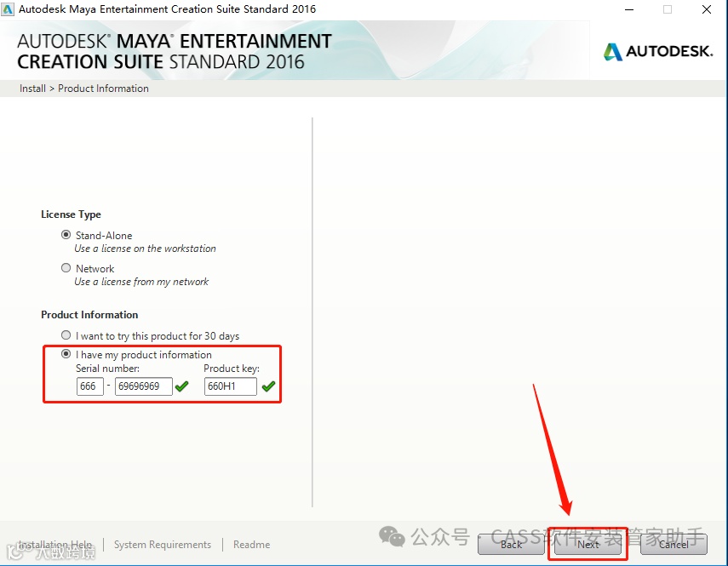Click the serial number prefix field 666

(x=90, y=386)
